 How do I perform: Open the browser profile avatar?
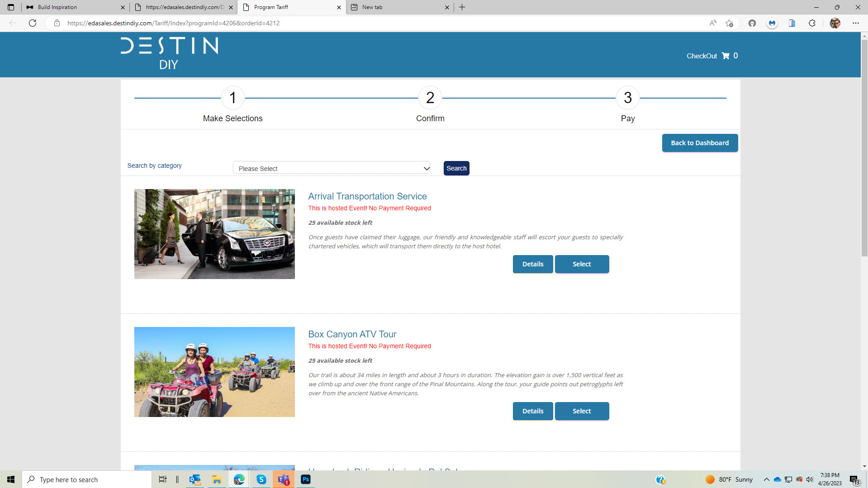pyautogui.click(x=835, y=23)
